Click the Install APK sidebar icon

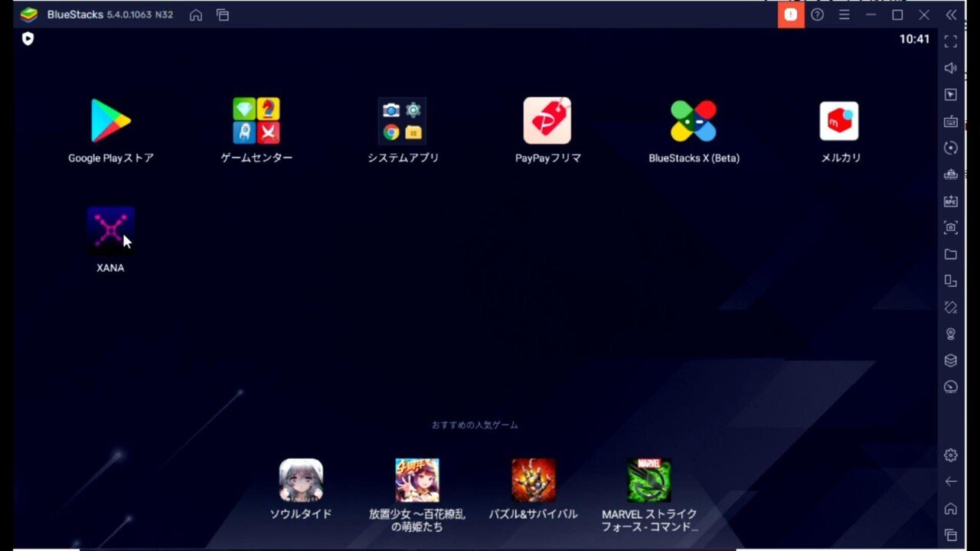pos(951,201)
